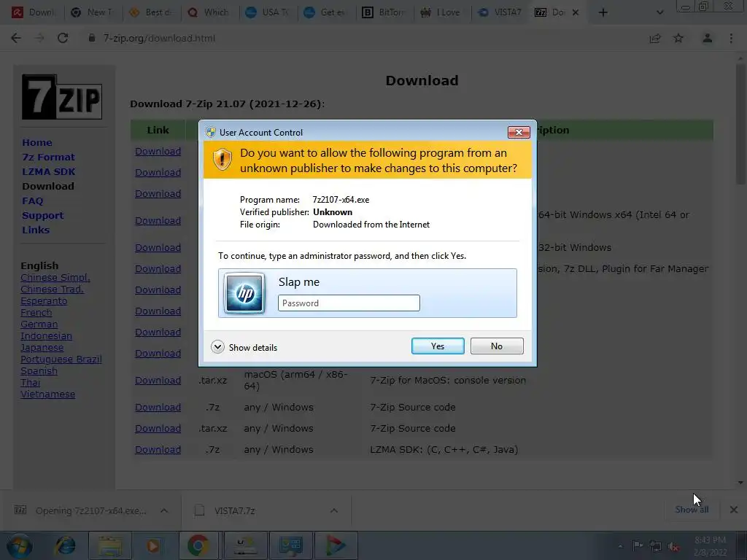
Task: Switch to the VISTA7 tab
Action: 500,12
